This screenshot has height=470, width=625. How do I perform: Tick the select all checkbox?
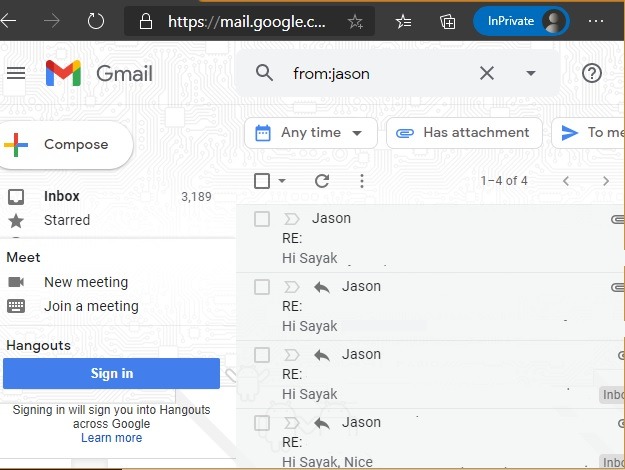(x=262, y=181)
